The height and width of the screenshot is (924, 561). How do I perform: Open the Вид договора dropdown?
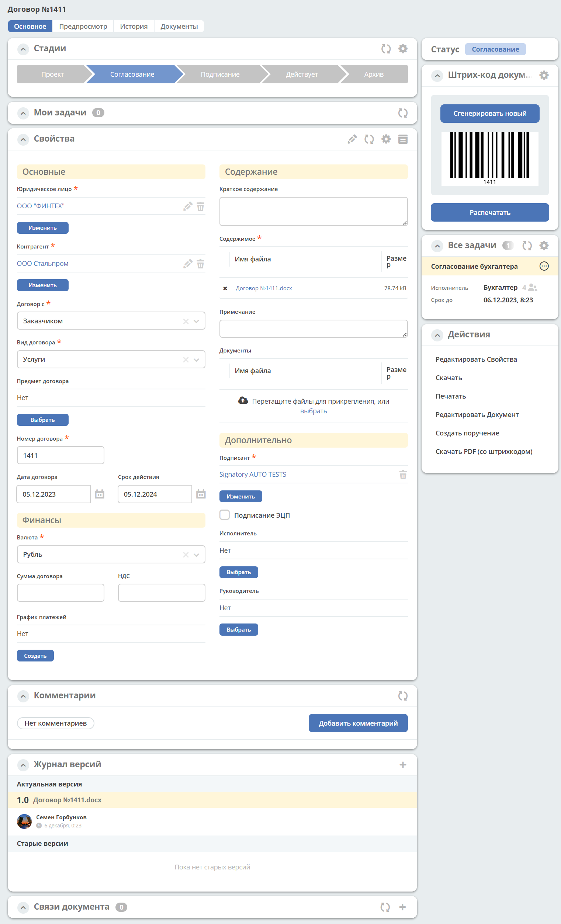click(x=196, y=360)
